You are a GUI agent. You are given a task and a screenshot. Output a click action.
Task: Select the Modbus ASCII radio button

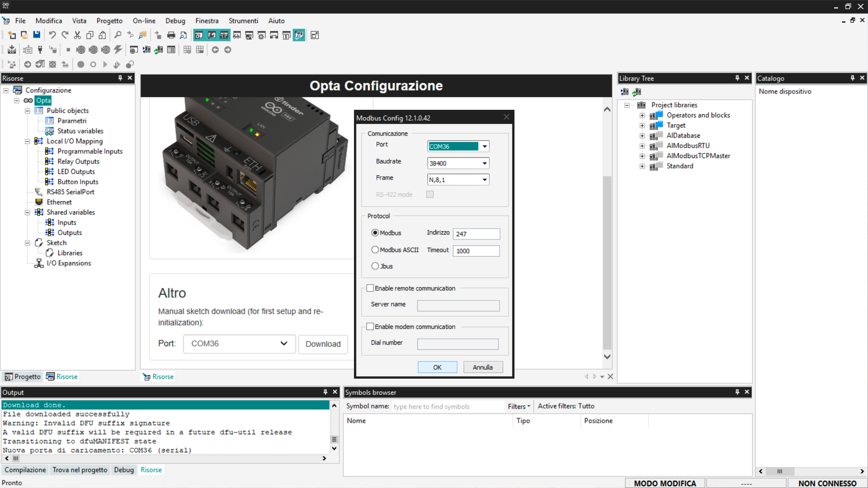coord(375,250)
